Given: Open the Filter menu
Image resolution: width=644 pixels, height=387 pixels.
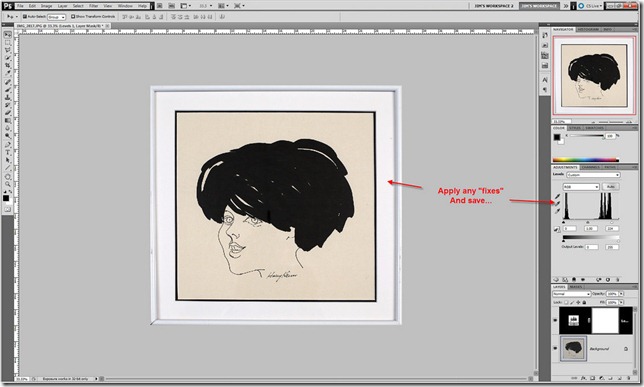Looking at the screenshot, I should (94, 6).
